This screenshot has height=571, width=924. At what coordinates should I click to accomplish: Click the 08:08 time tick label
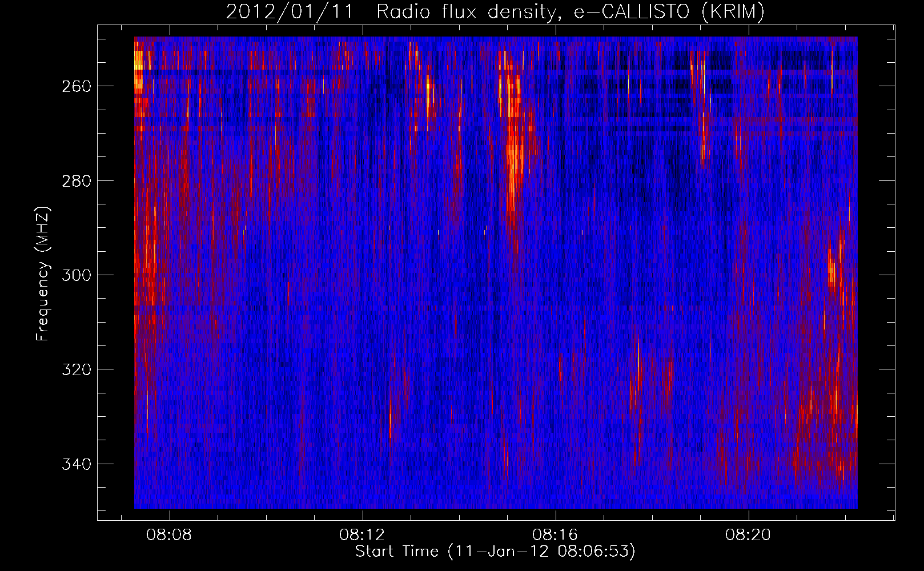pos(169,535)
